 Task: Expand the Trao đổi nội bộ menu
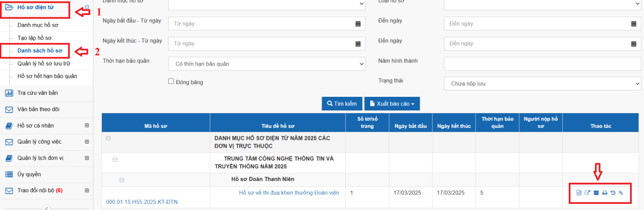(x=86, y=190)
